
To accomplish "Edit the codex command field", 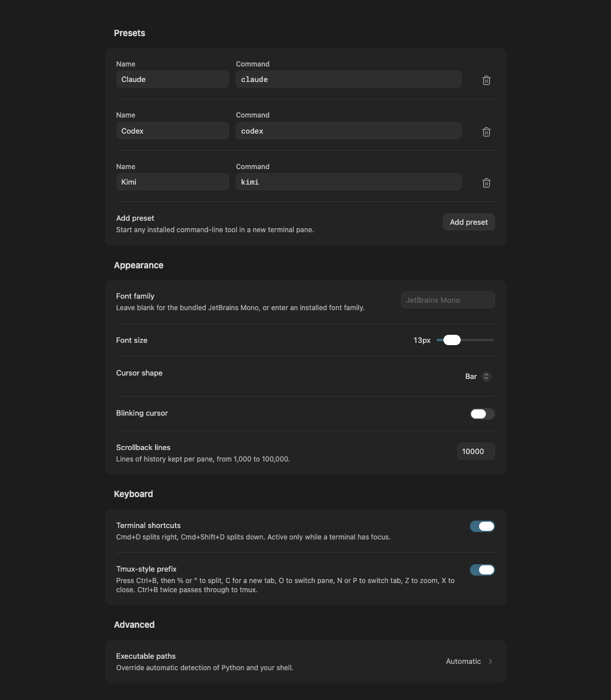I will pyautogui.click(x=349, y=131).
